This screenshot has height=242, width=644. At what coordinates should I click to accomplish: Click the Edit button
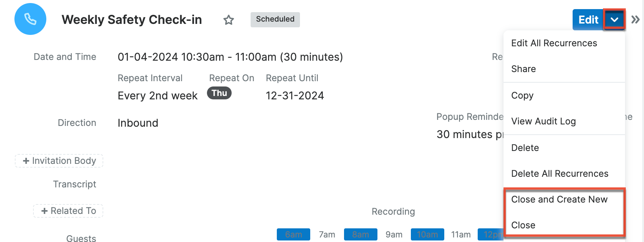(x=588, y=20)
